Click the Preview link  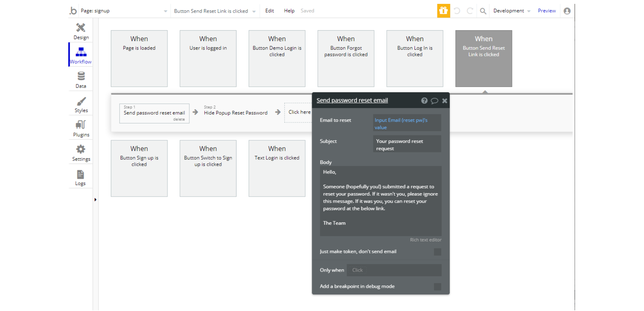(x=547, y=11)
